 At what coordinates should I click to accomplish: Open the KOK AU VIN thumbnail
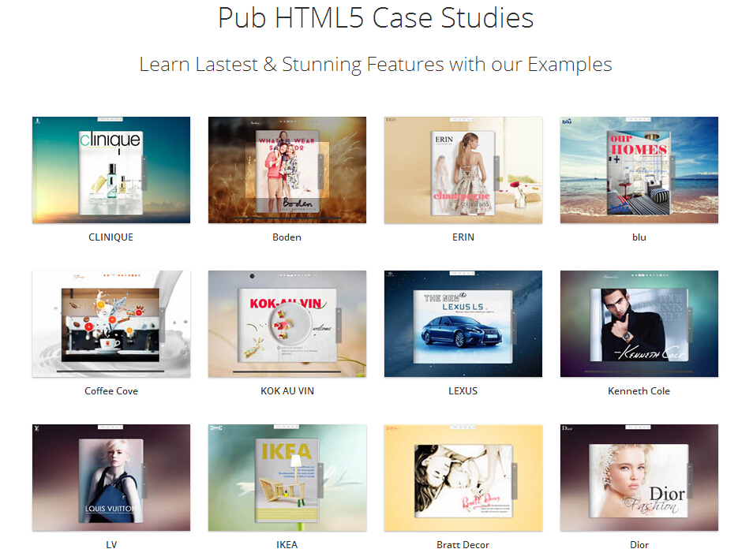(287, 324)
